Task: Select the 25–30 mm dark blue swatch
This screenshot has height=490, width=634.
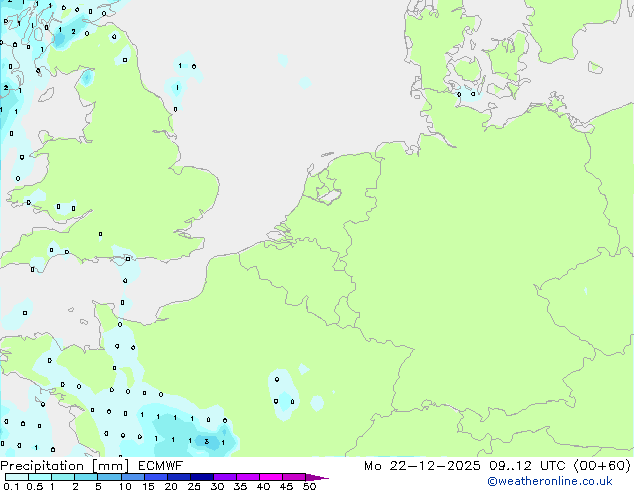Action: (x=201, y=477)
